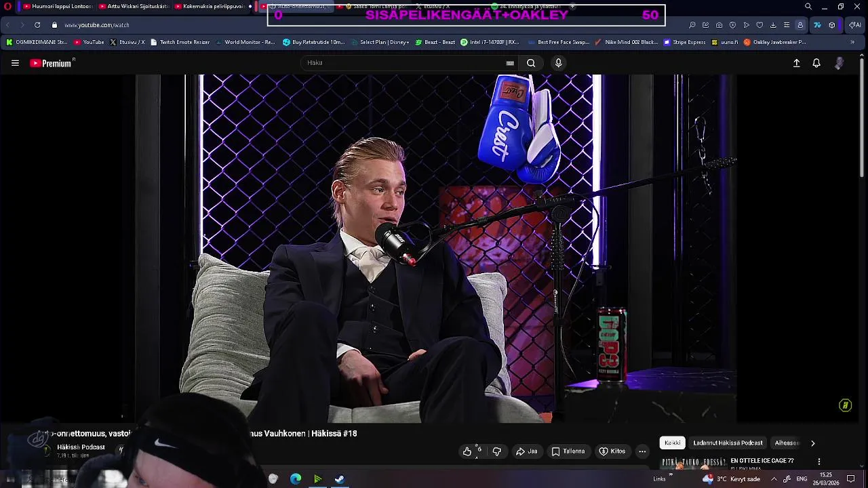This screenshot has height=488, width=868.
Task: Open weather widget 3°C Kevyt sade
Action: click(732, 479)
